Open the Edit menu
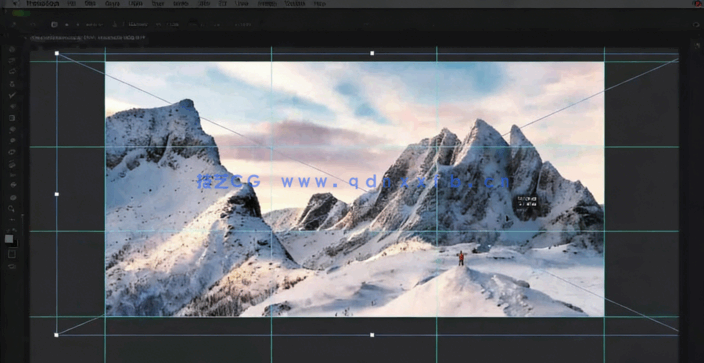 (90, 3)
